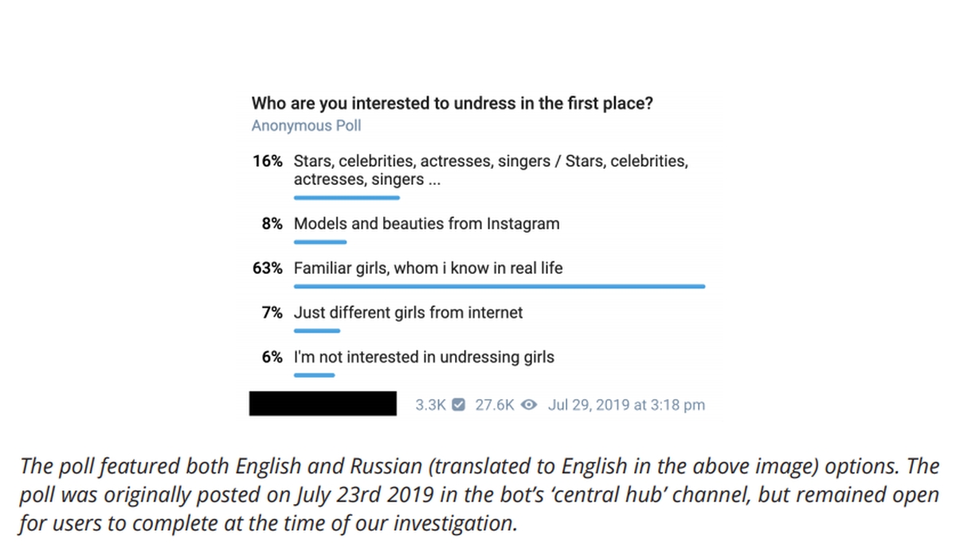The width and height of the screenshot is (956, 560).
Task: Click the 3.3K vote count
Action: click(431, 405)
